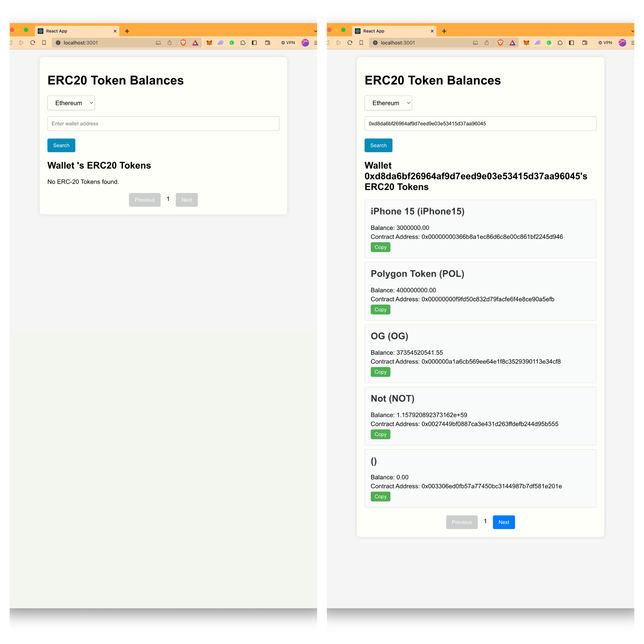Copy iPhone 15 contract address
Screen dimensions: 644x644
point(380,247)
